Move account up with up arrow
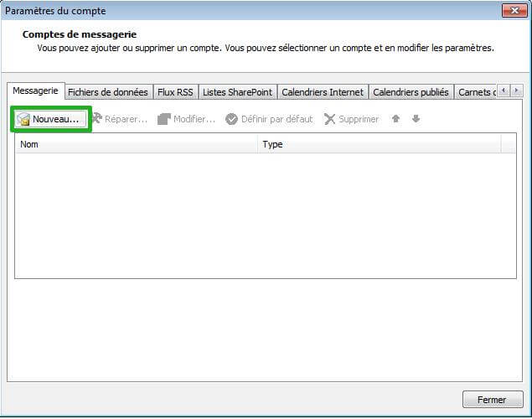 click(395, 119)
